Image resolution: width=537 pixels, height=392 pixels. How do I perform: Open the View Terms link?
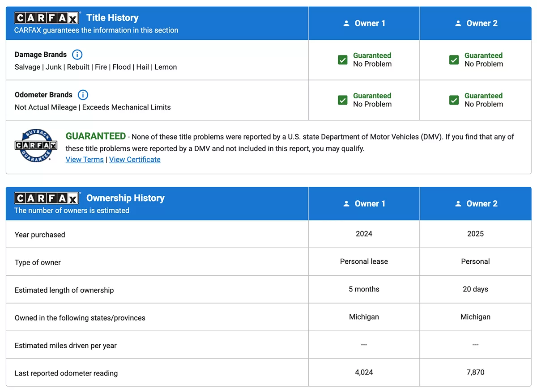(85, 160)
